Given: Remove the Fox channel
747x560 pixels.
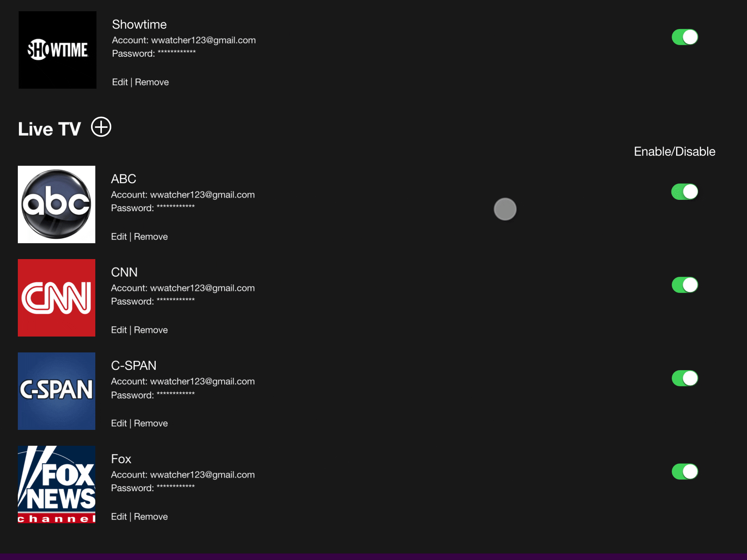Looking at the screenshot, I should (x=151, y=517).
